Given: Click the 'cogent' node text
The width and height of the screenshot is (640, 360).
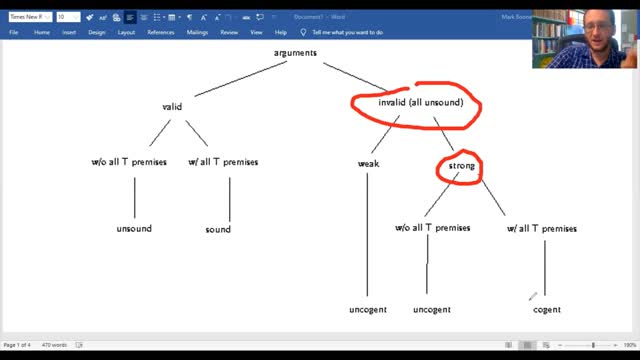Looking at the screenshot, I should coord(547,310).
